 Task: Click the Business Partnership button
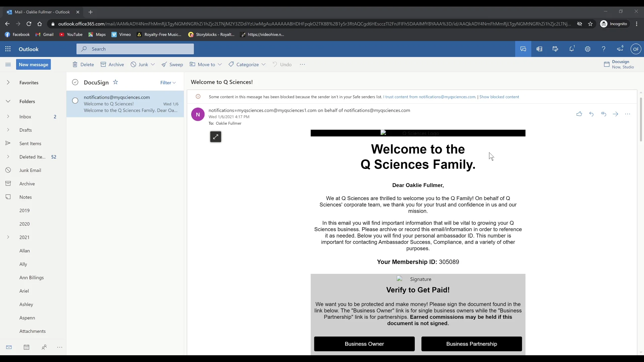pyautogui.click(x=472, y=344)
